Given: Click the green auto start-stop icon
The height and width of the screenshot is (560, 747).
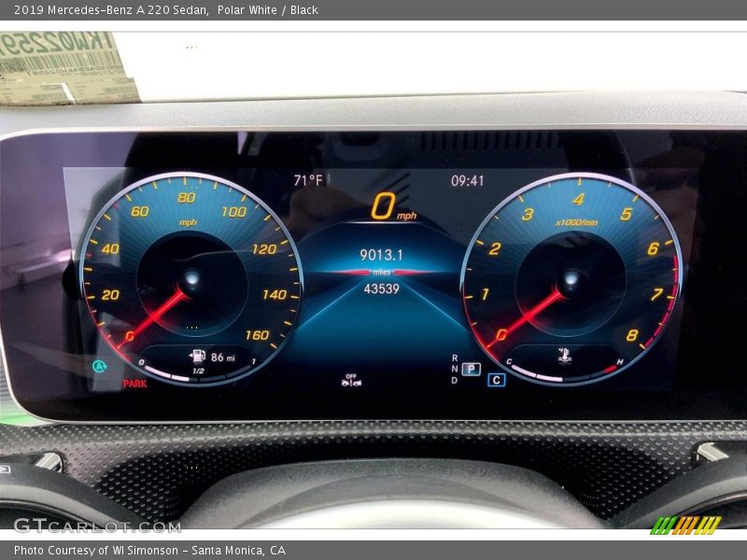Looking at the screenshot, I should (100, 366).
